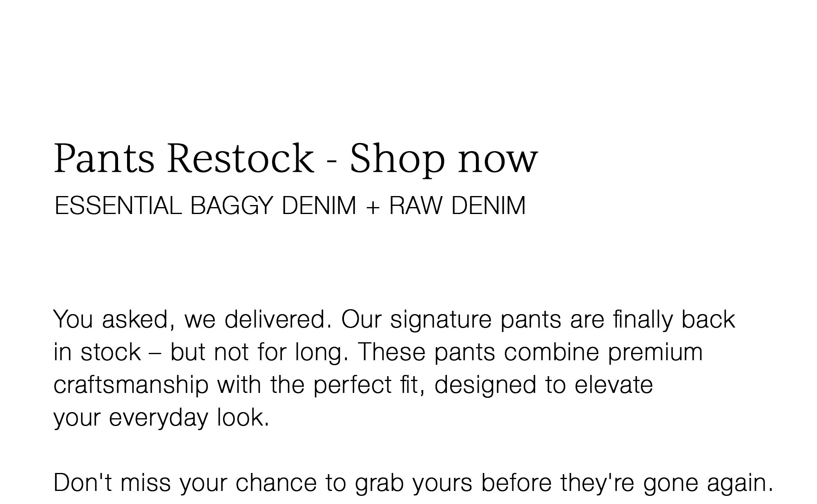The image size is (817, 504).
Task: Click the phrase "designed to elevate"
Action: 543,386
